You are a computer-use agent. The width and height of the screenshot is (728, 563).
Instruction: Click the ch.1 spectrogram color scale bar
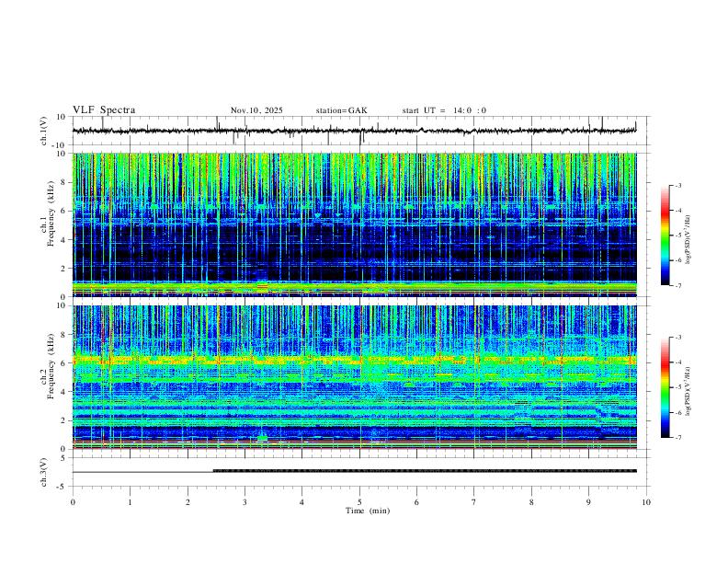click(x=665, y=236)
